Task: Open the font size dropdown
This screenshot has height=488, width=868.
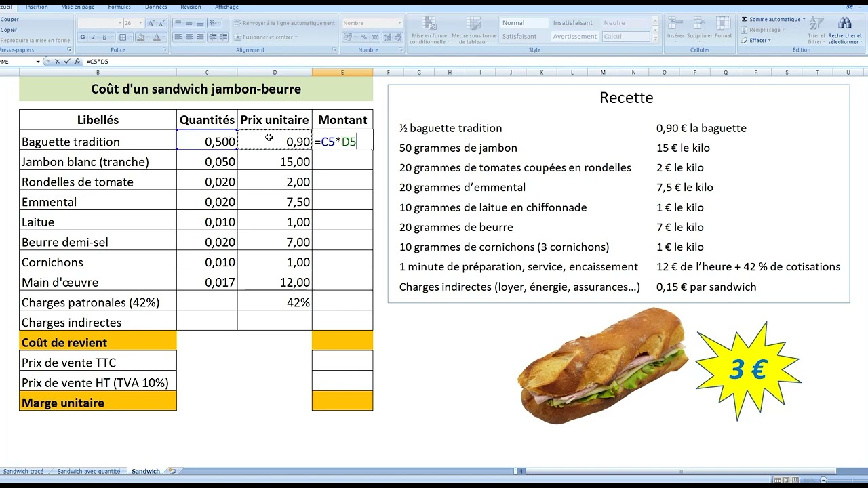Action: [139, 23]
